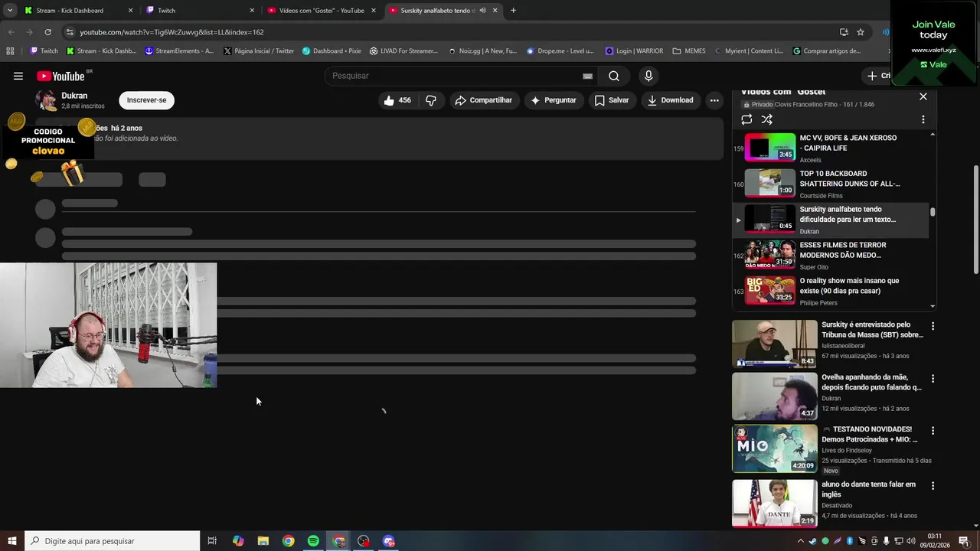980x551 pixels.
Task: Open aluno do dante tenta falar video
Action: (x=828, y=503)
